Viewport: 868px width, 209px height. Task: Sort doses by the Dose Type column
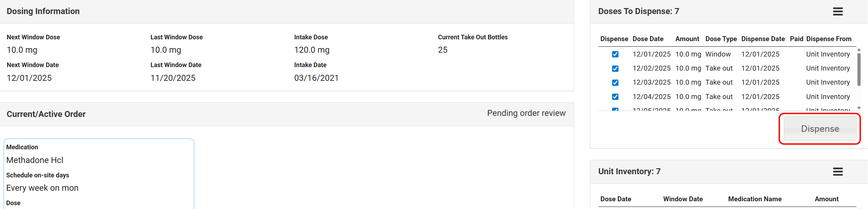[x=721, y=39]
